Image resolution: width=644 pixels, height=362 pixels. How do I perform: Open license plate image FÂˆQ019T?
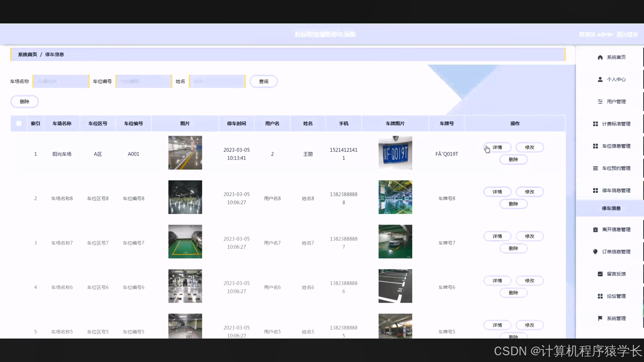[395, 153]
